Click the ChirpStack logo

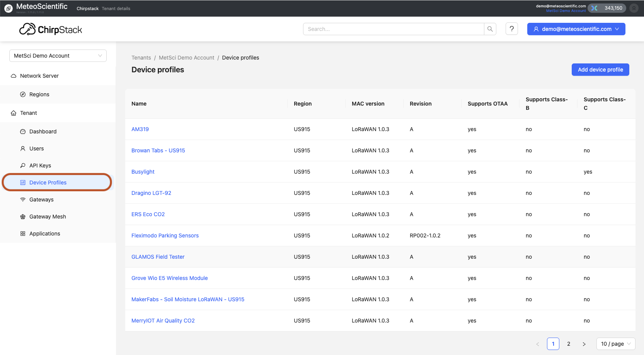51,29
